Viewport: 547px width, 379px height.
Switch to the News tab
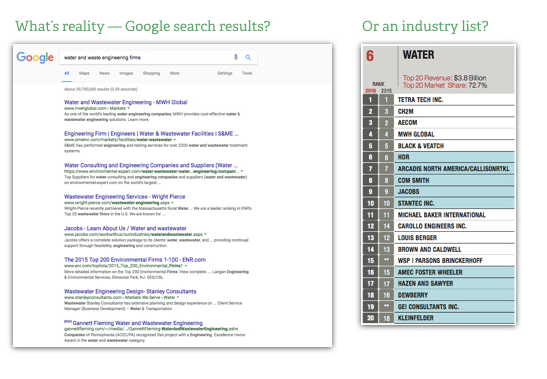104,73
